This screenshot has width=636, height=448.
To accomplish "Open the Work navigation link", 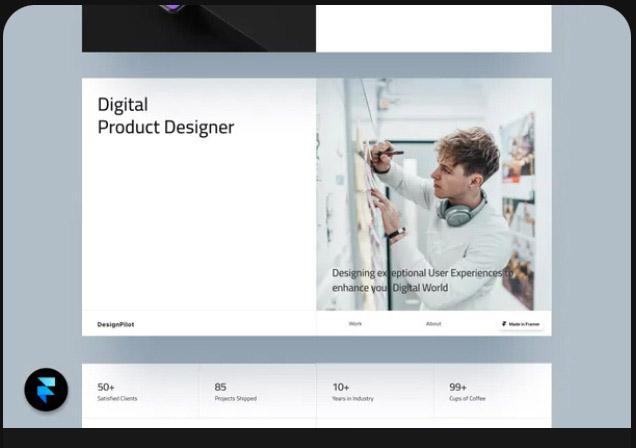I will [355, 324].
